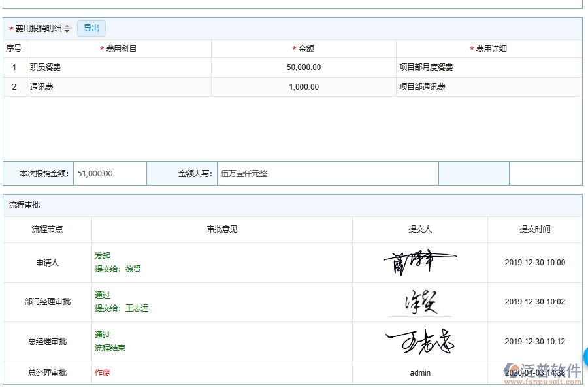Click the descending sort arrow beside 费用报销明细
The height and width of the screenshot is (392, 588).
[x=67, y=31]
